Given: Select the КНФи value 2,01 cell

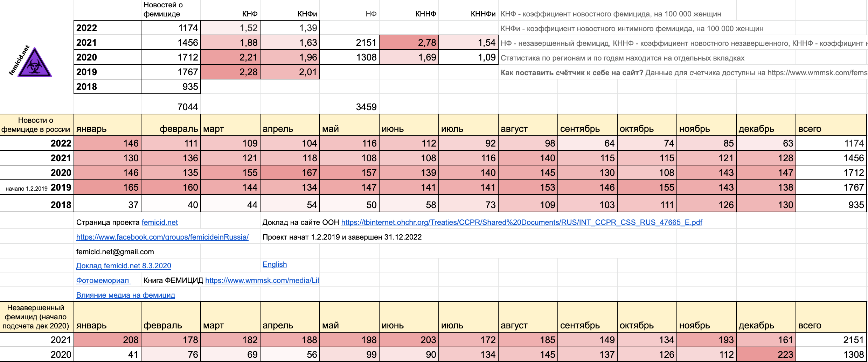Looking at the screenshot, I should (290, 72).
